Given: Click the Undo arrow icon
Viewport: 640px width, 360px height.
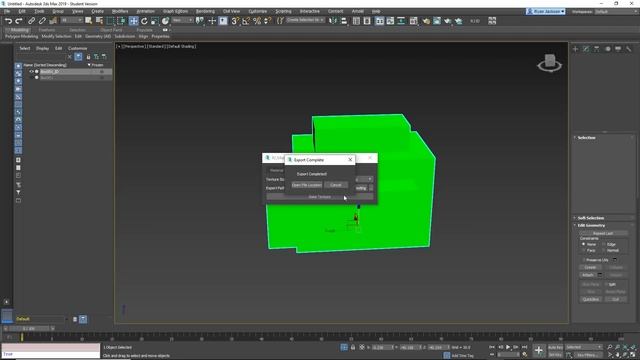Looking at the screenshot, I should click(8, 20).
